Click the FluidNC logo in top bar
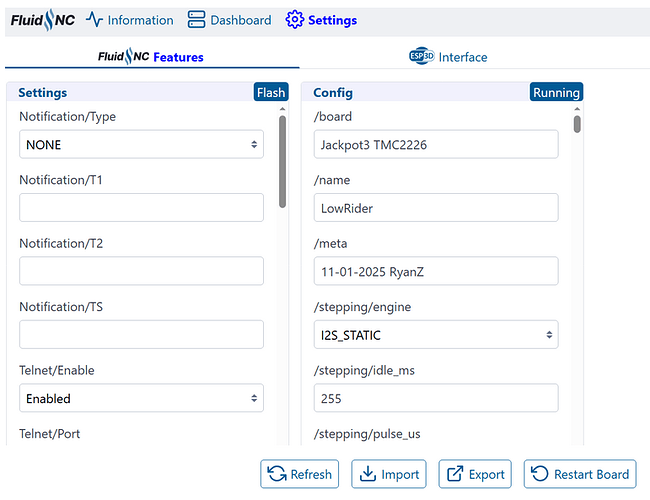This screenshot has height=500, width=650. pos(43,20)
